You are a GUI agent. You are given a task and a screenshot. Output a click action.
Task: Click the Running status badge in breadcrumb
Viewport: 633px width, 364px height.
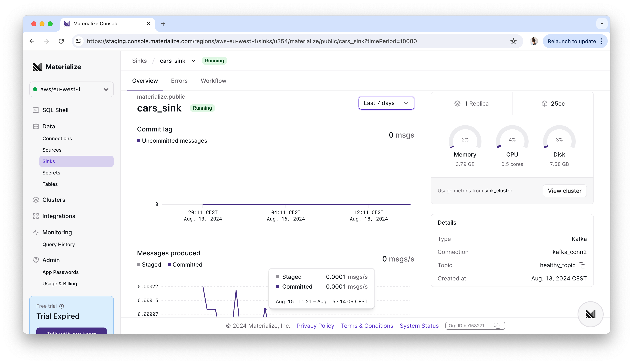coord(214,61)
